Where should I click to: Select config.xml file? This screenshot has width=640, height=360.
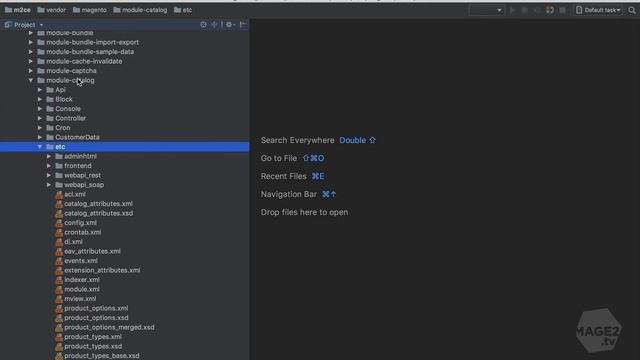76,223
